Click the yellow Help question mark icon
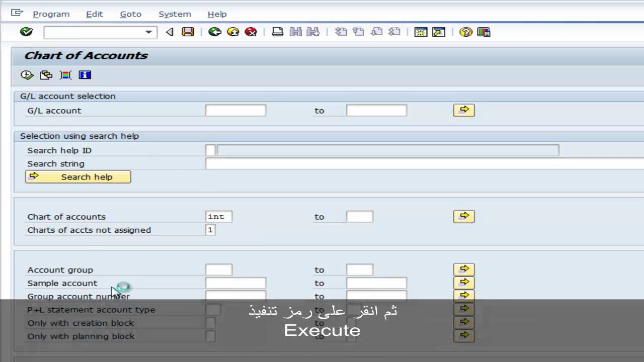The width and height of the screenshot is (644, 362). tap(465, 32)
